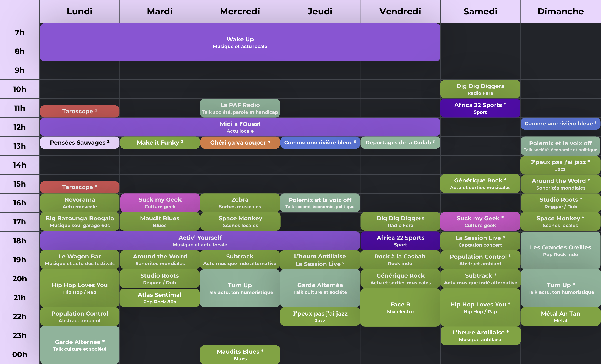
Task: Select Générique Rock * on Samedi
Action: 480,184
